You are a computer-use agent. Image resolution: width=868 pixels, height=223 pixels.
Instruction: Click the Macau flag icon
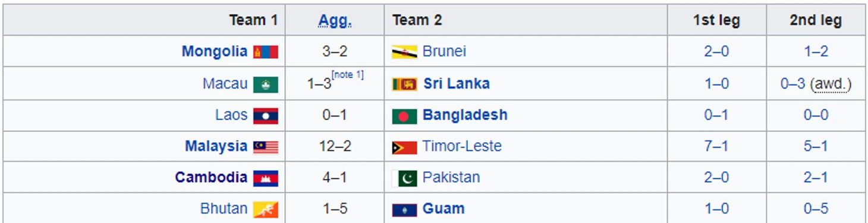pyautogui.click(x=266, y=84)
